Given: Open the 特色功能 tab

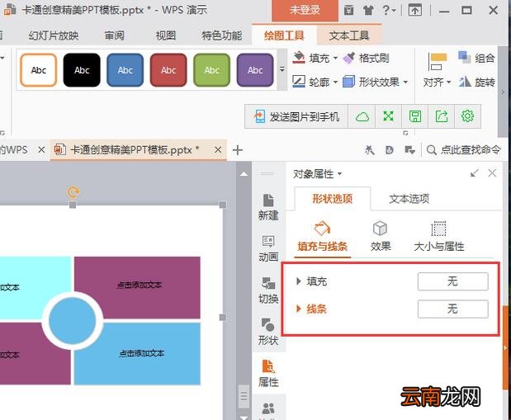Looking at the screenshot, I should coord(221,35).
